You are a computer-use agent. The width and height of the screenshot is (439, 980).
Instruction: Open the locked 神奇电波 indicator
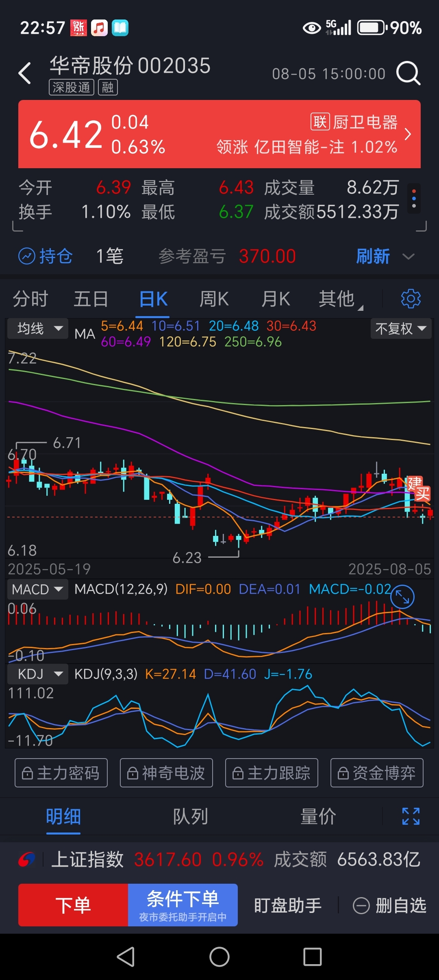(x=166, y=773)
